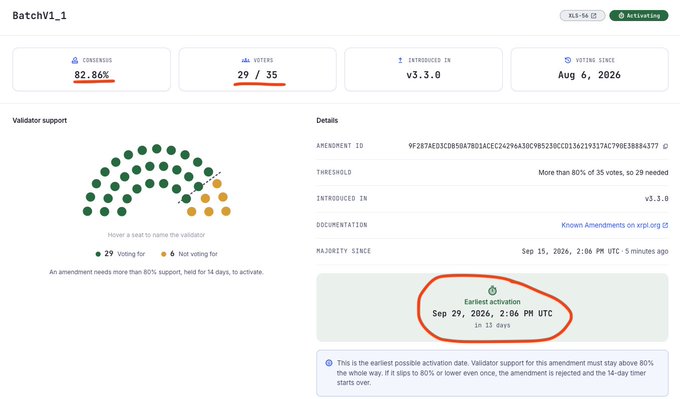
Task: Click the 82.86% consensus value
Action: (92, 75)
